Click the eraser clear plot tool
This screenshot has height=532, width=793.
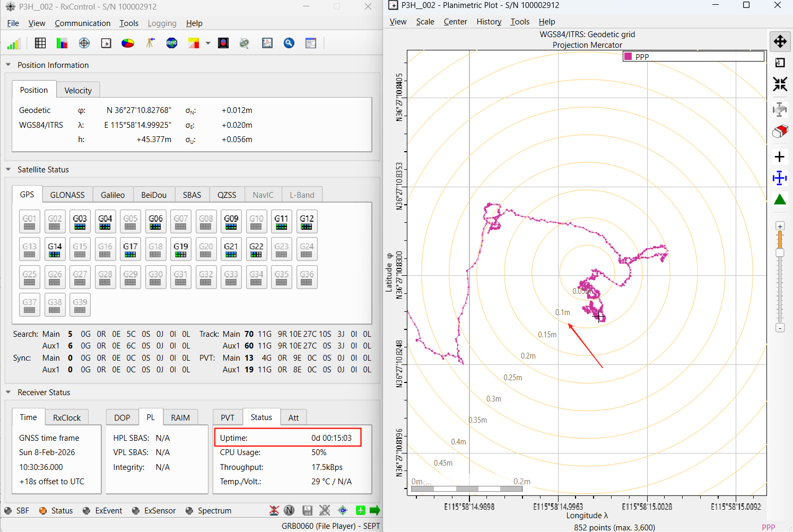tap(780, 131)
